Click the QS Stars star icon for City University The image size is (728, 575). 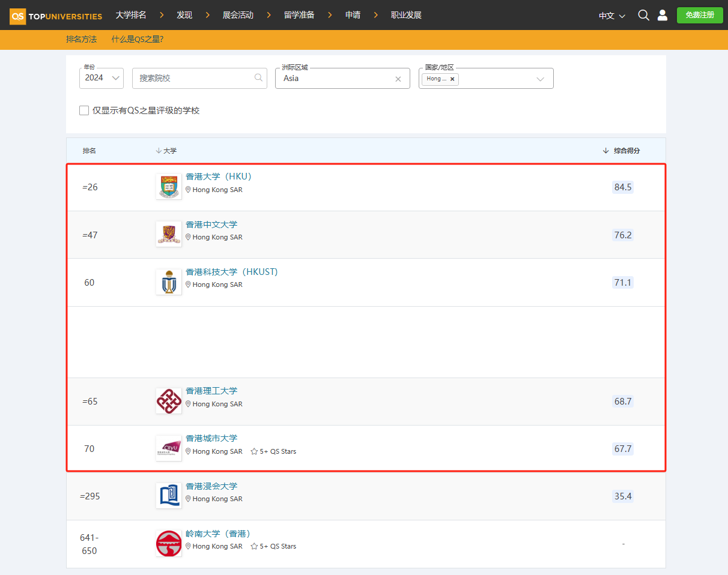[x=254, y=451]
